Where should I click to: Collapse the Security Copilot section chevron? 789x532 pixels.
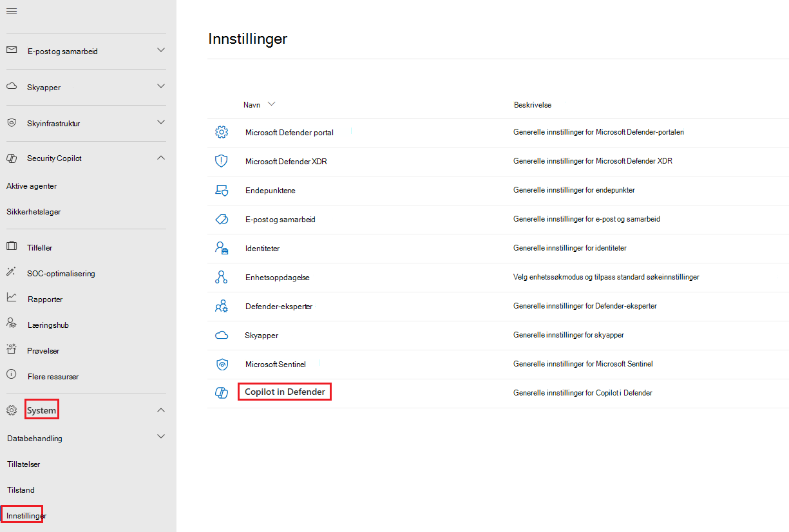click(161, 158)
